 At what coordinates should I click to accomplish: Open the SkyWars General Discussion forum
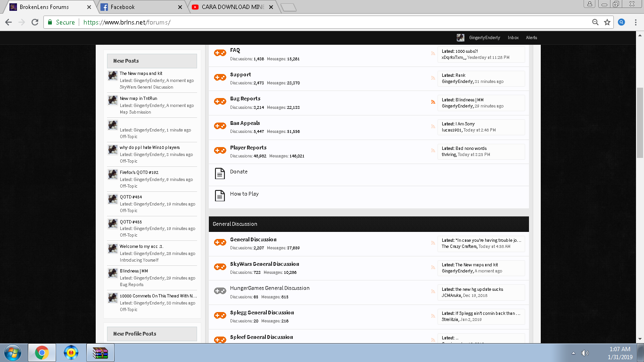(264, 264)
